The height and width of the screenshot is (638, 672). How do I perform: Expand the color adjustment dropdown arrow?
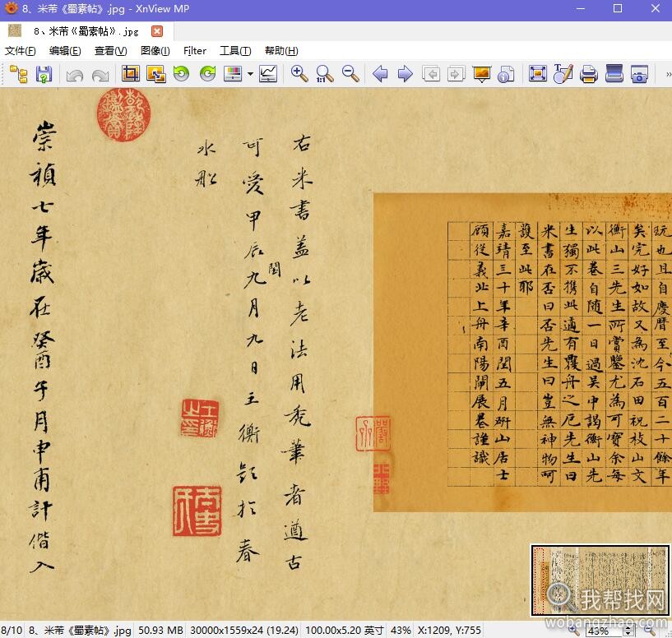pyautogui.click(x=250, y=74)
